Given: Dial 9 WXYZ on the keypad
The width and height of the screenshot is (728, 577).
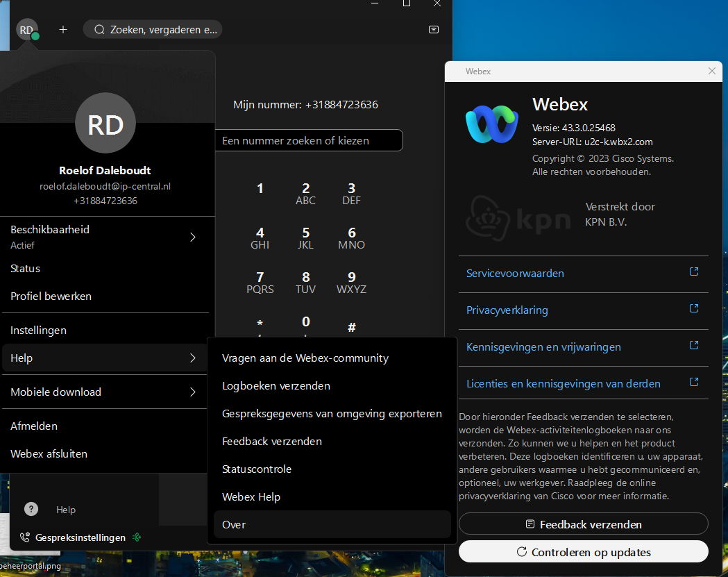Looking at the screenshot, I should point(351,283).
